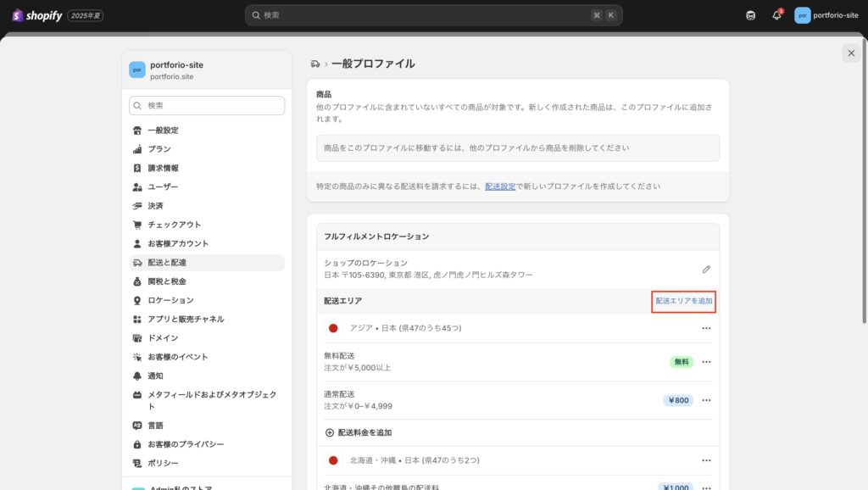Click the pencil icon to edit shop location
Screen dimensions: 868x490
pyautogui.click(x=706, y=269)
